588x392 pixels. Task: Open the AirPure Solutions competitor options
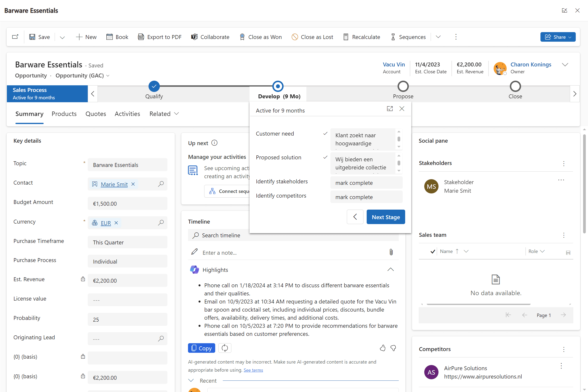coord(561,366)
